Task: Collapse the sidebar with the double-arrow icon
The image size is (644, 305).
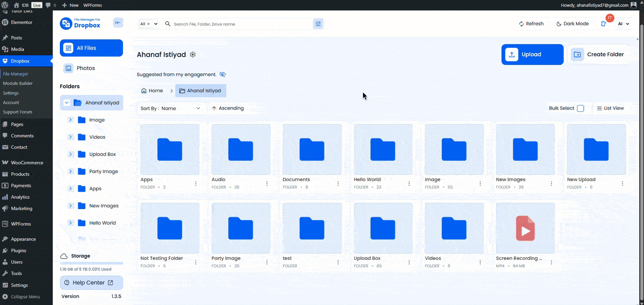Action: click(118, 22)
